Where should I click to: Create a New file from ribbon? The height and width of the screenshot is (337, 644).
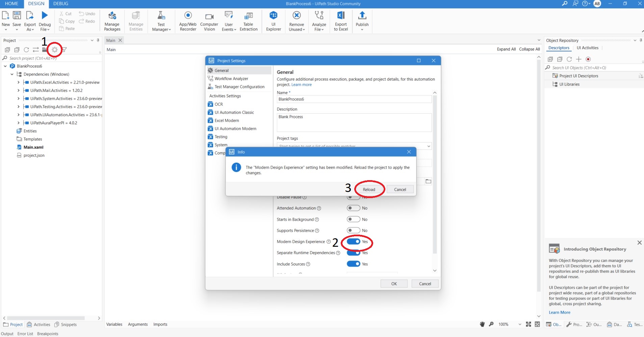[6, 21]
